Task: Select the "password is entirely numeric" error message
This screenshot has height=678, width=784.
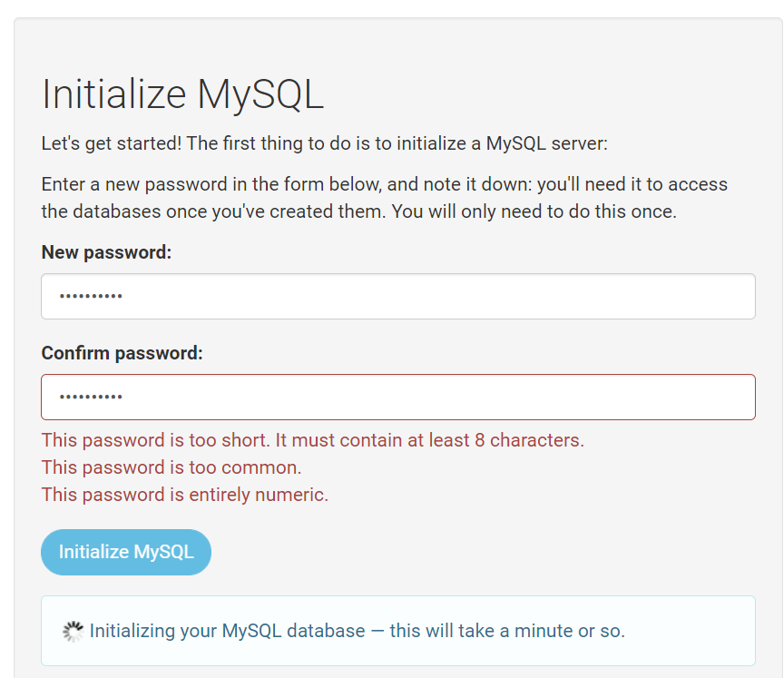Action: 185,495
